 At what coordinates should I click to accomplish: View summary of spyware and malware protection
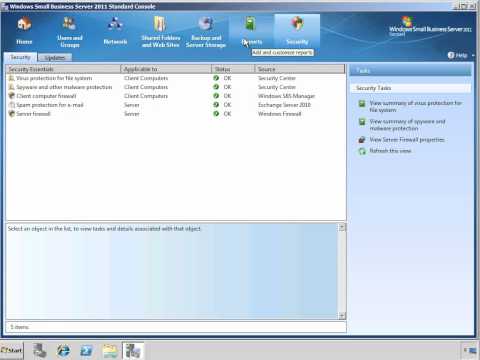click(407, 125)
